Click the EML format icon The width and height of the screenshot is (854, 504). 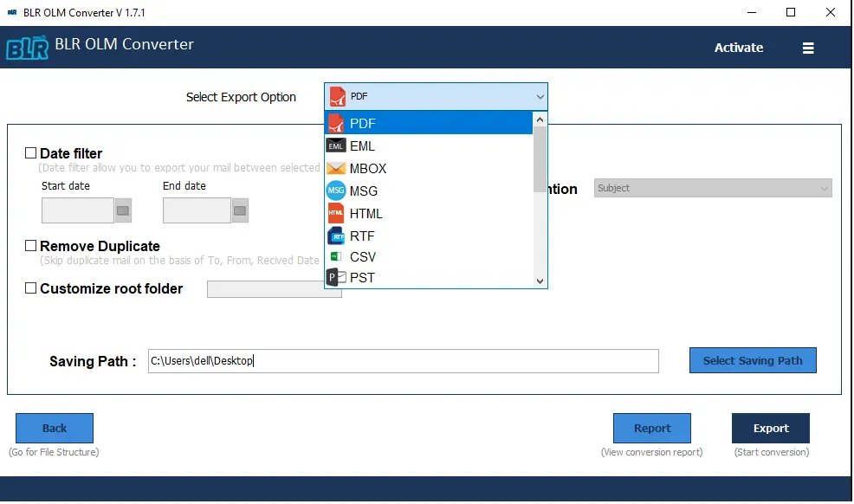(335, 145)
